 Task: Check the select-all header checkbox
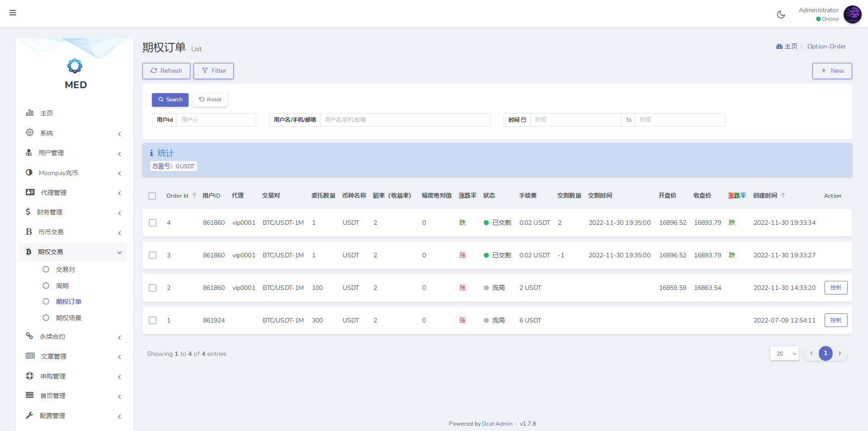coord(152,196)
